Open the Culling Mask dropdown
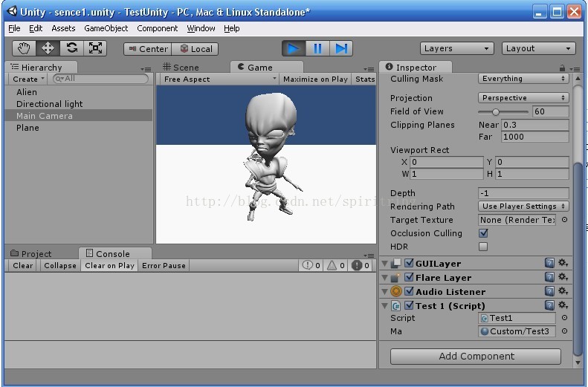The image size is (588, 387). pyautogui.click(x=523, y=78)
